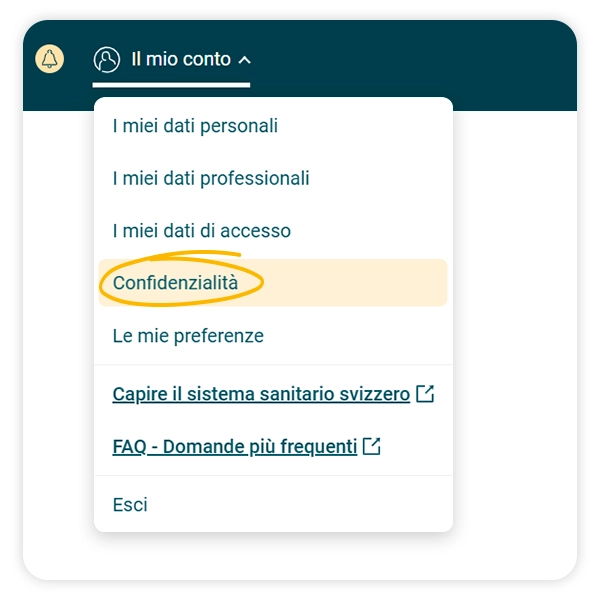Click the white underline beneath Il mio conto

(171, 85)
